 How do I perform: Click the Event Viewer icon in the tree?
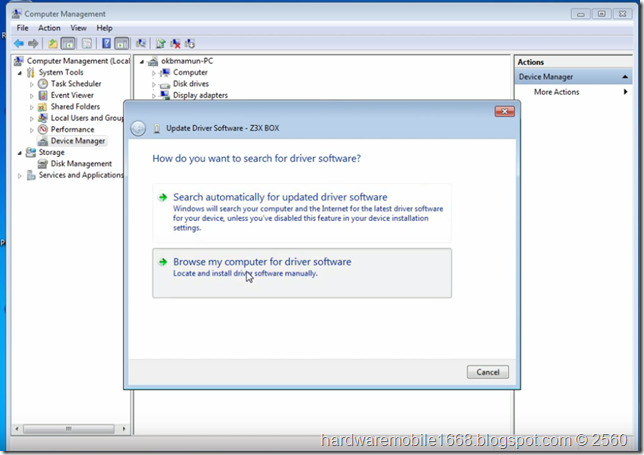click(43, 95)
